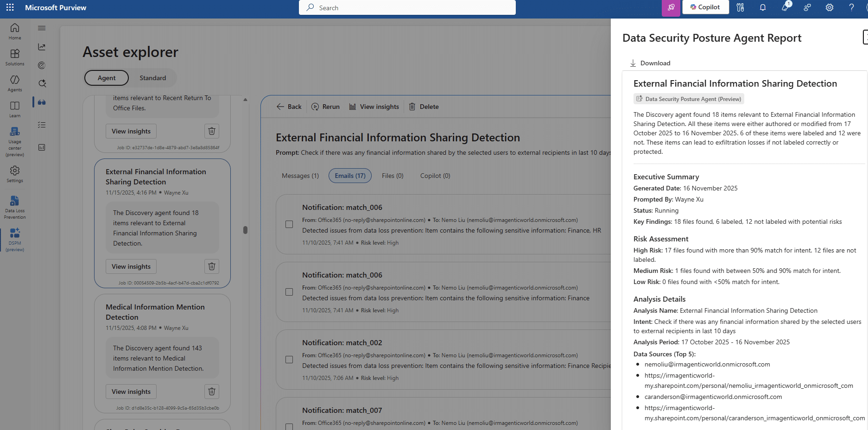
Task: Open the DSPM (preview) sidebar item
Action: 15,239
